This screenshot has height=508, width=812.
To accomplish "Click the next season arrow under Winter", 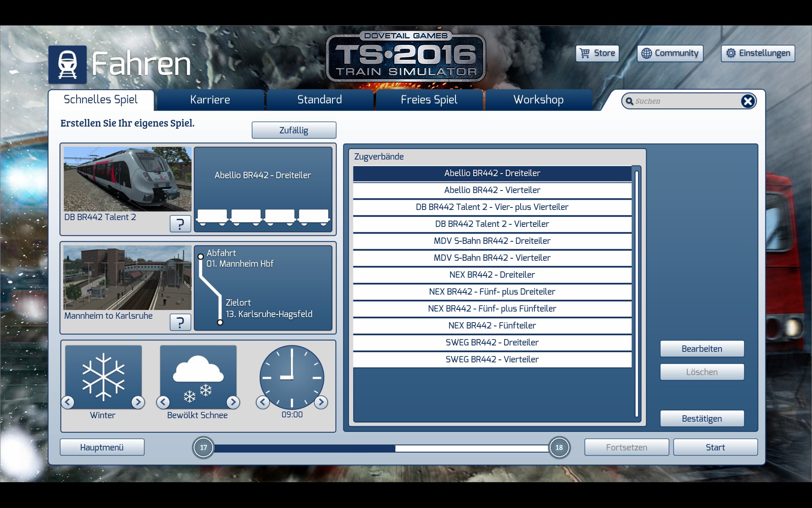I will click(x=138, y=402).
